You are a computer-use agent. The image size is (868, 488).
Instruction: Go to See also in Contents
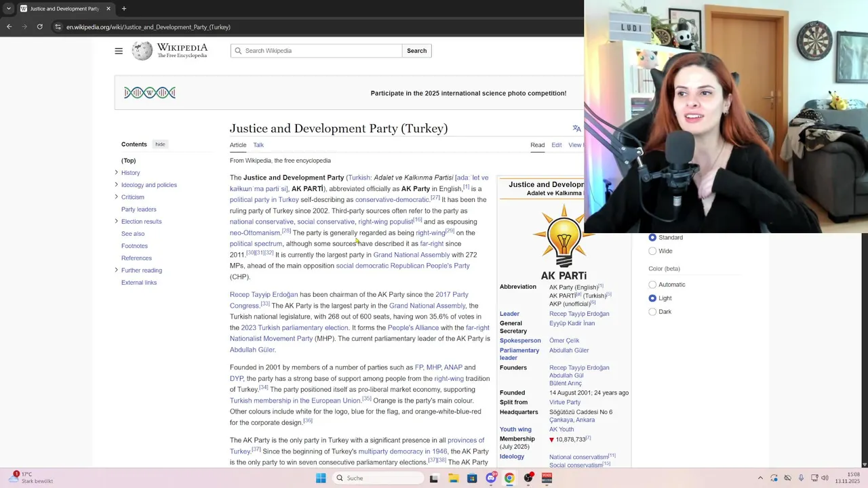133,234
